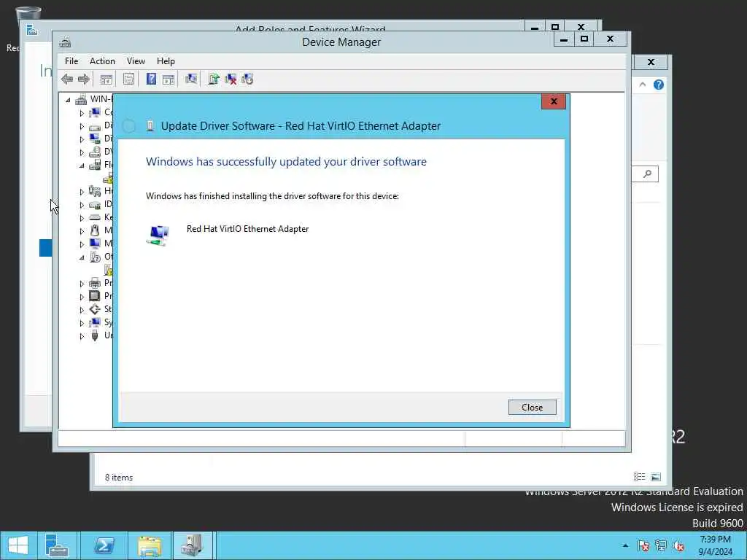Expand the Sy (System devices) tree node
Viewport: 747px width, 560px height.
coord(82,323)
